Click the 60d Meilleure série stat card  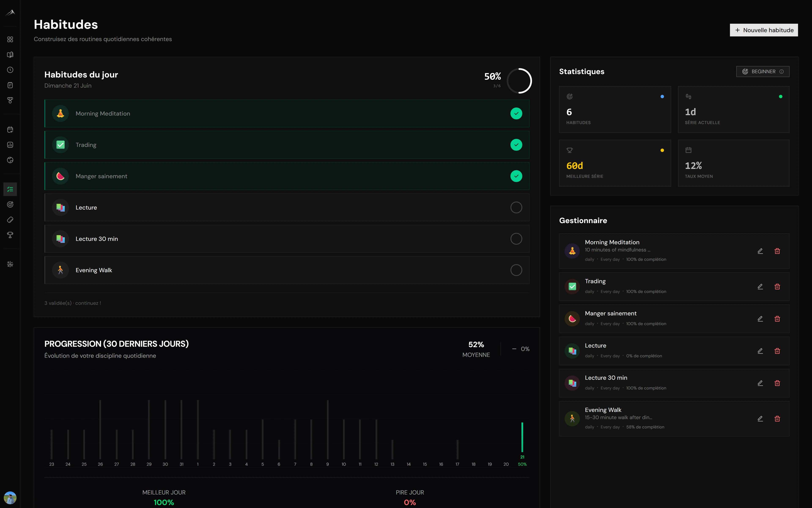click(x=615, y=163)
